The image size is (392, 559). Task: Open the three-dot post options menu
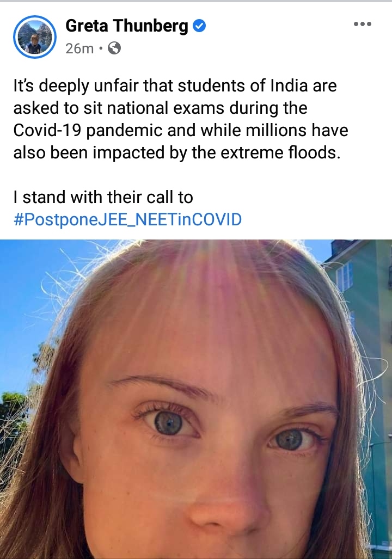(x=362, y=24)
